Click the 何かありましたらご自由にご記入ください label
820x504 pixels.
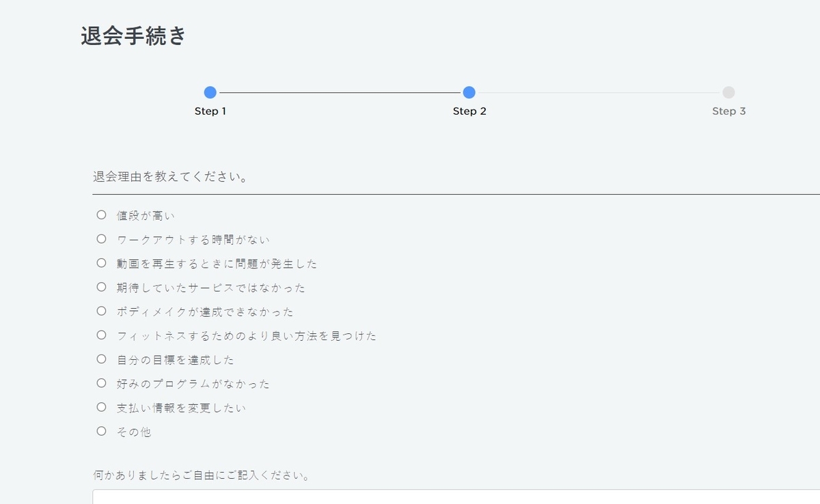[201, 475]
